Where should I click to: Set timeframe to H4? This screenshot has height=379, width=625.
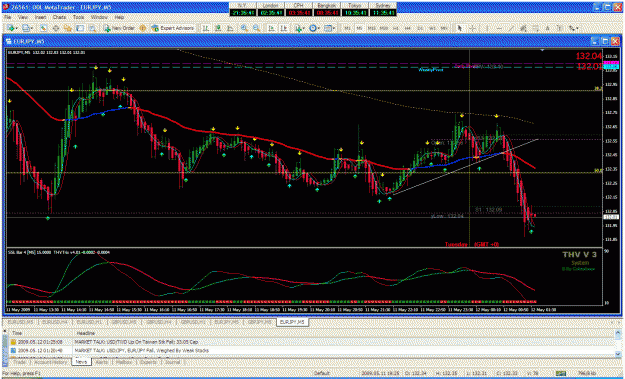(x=408, y=28)
